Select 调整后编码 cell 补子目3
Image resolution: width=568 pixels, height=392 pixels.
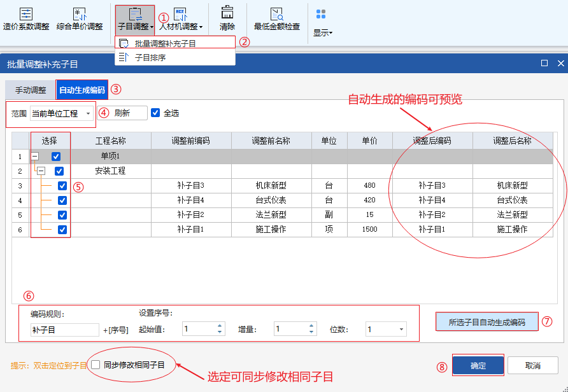[432, 186]
